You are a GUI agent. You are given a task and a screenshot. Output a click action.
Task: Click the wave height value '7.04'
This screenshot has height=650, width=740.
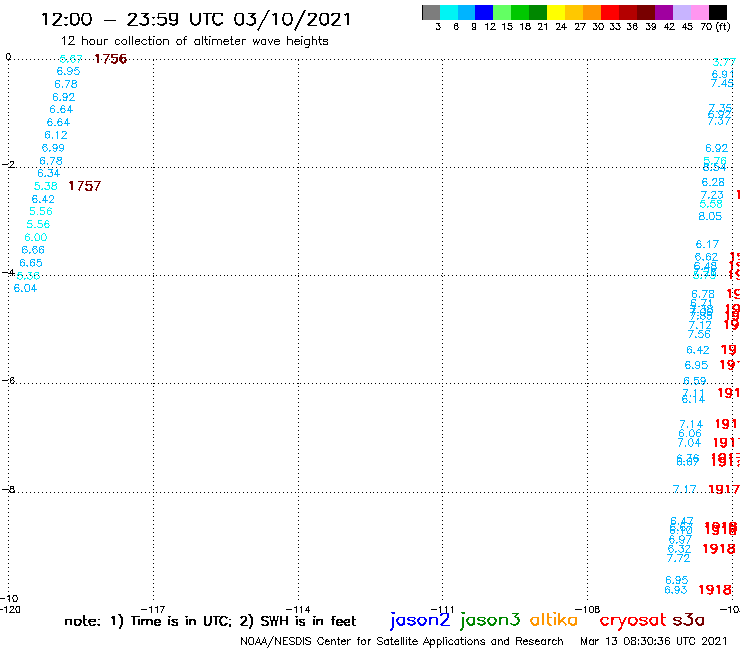690,443
